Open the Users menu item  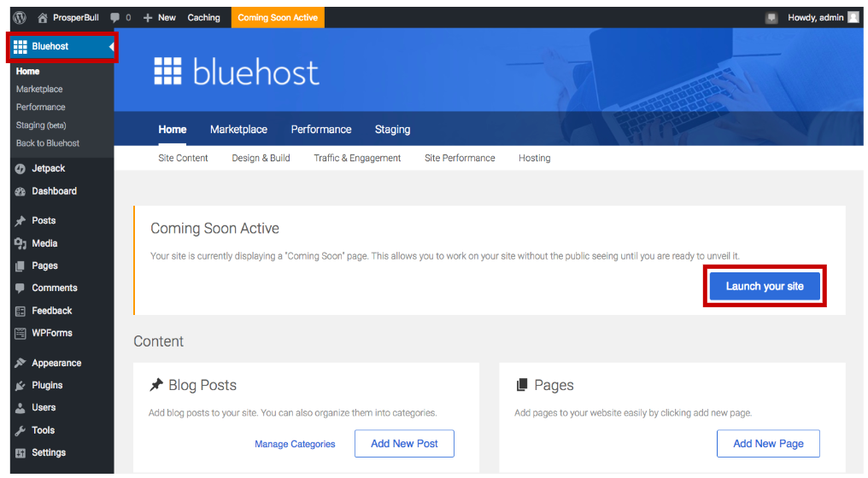click(44, 407)
